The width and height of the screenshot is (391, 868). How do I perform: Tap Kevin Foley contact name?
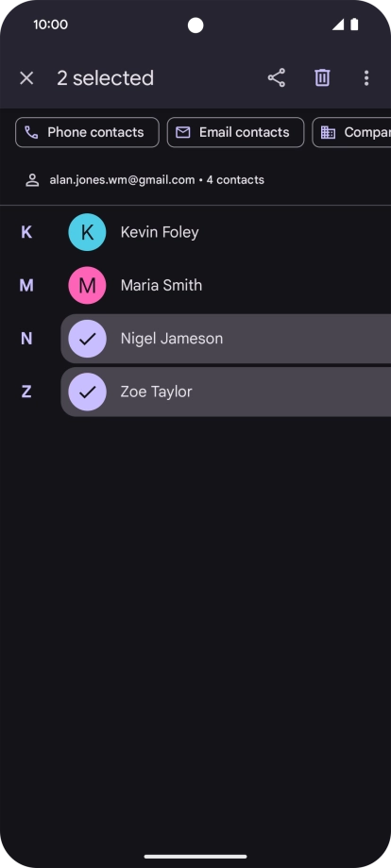pos(160,232)
